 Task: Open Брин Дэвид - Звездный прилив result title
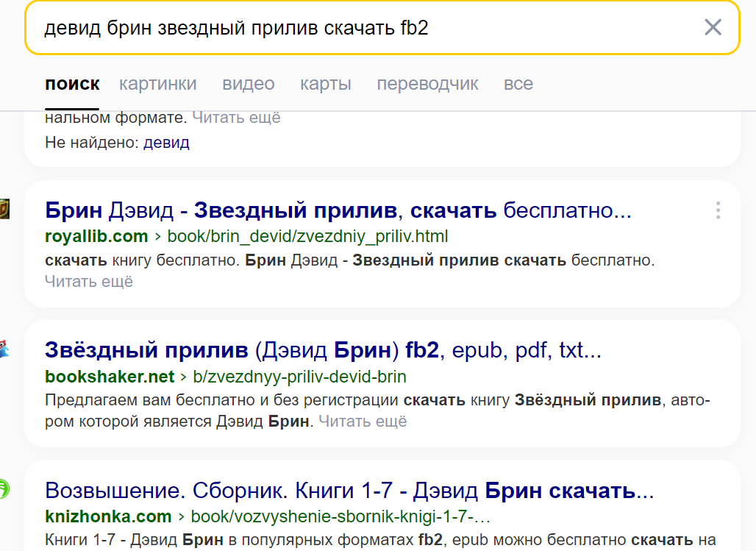pos(338,210)
